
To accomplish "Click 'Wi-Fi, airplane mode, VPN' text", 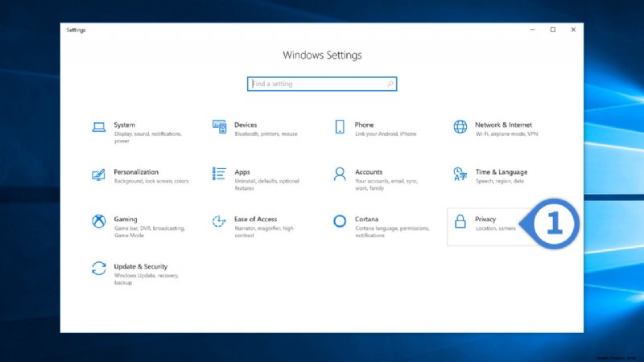I will (x=507, y=134).
